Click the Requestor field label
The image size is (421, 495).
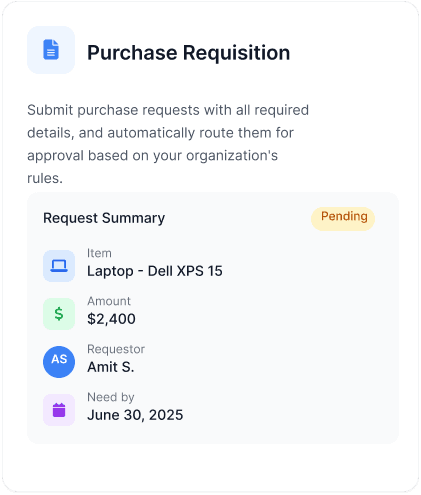click(116, 349)
